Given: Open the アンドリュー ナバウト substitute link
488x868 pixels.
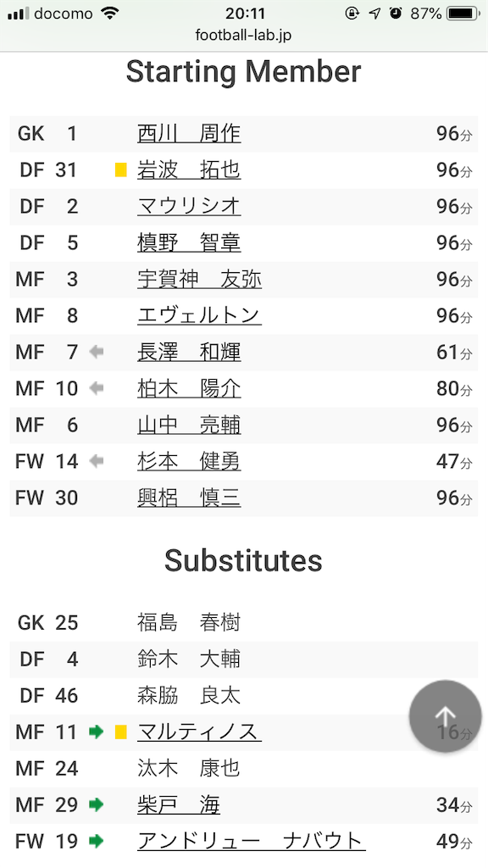Looking at the screenshot, I should (251, 841).
